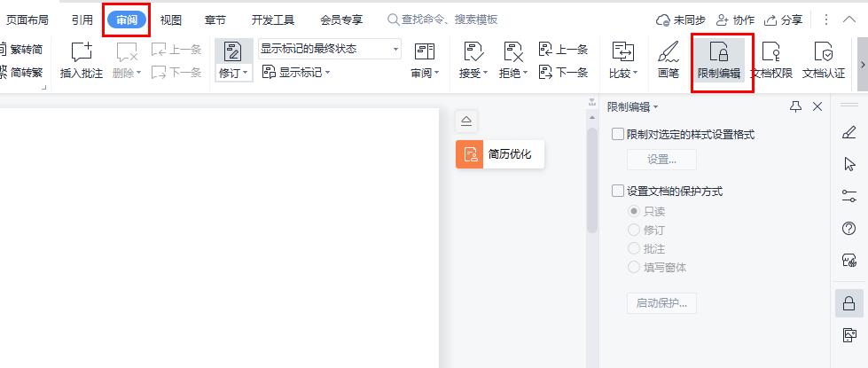The width and height of the screenshot is (868, 368).
Task: Click the 设置... button
Action: coord(661,160)
